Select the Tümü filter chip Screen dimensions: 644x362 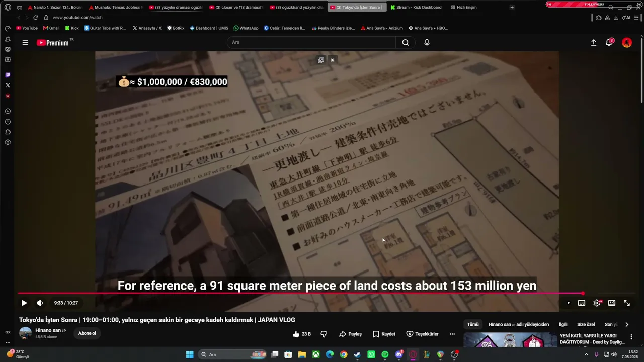click(473, 324)
